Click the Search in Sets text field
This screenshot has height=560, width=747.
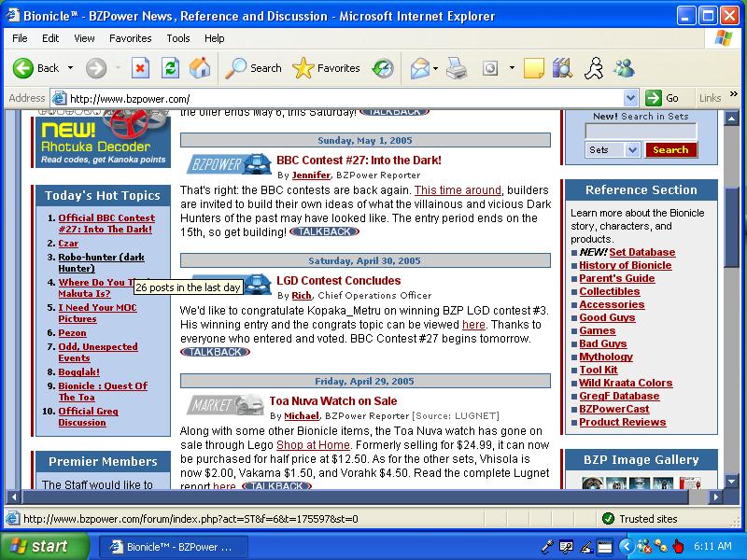(641, 132)
